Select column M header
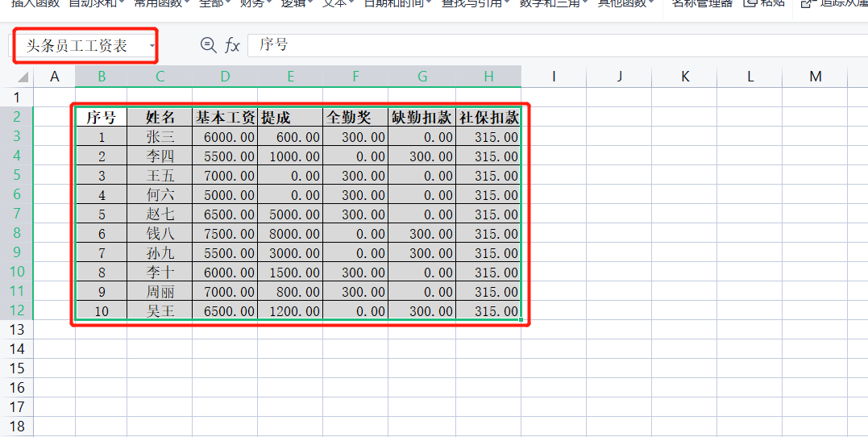This screenshot has width=868, height=437. tap(816, 77)
